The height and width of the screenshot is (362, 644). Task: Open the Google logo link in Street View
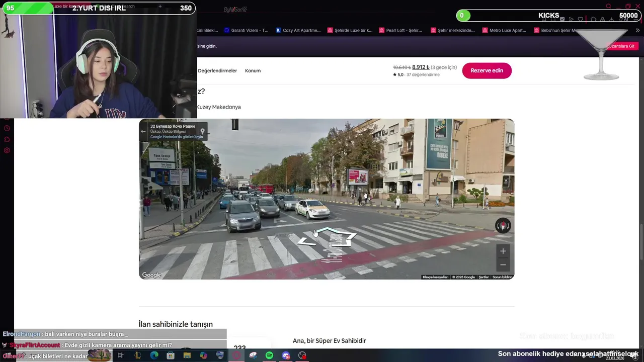click(151, 275)
